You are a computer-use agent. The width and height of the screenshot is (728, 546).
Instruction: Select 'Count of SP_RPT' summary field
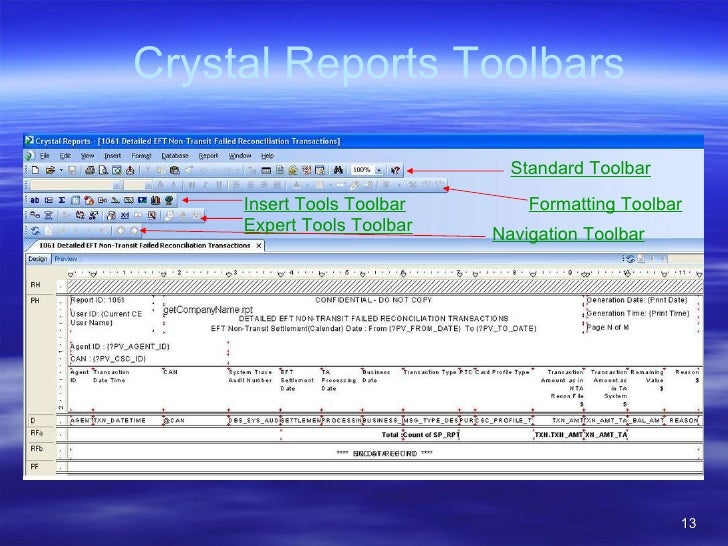coord(431,435)
